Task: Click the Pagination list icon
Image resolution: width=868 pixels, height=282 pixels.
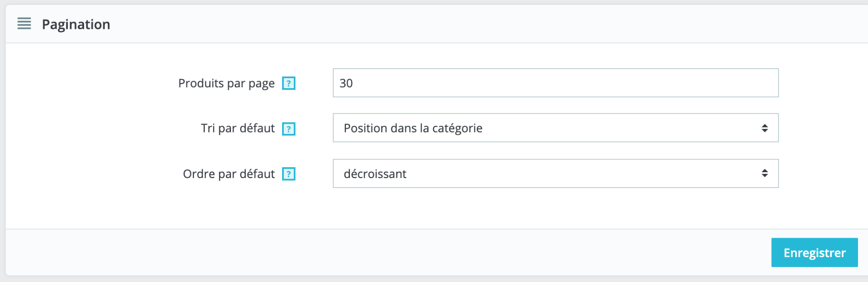Action: pyautogui.click(x=24, y=23)
